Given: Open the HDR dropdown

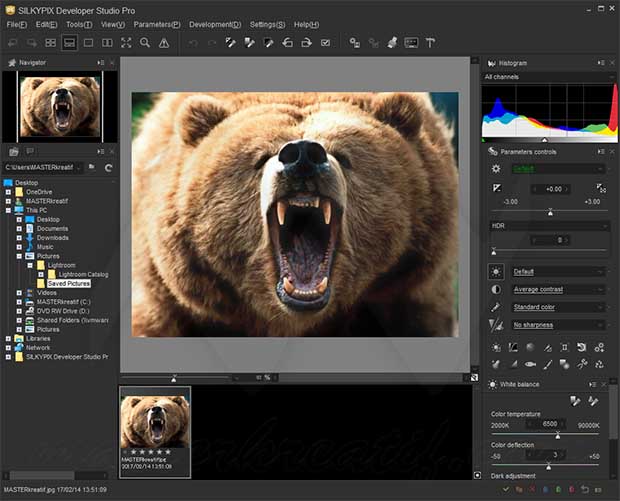Looking at the screenshot, I should pyautogui.click(x=549, y=226).
